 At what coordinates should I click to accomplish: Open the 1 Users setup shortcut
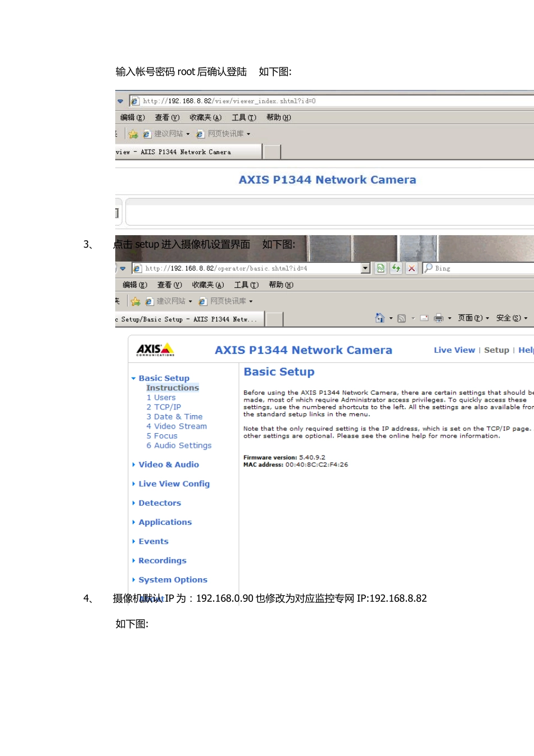pos(161,398)
